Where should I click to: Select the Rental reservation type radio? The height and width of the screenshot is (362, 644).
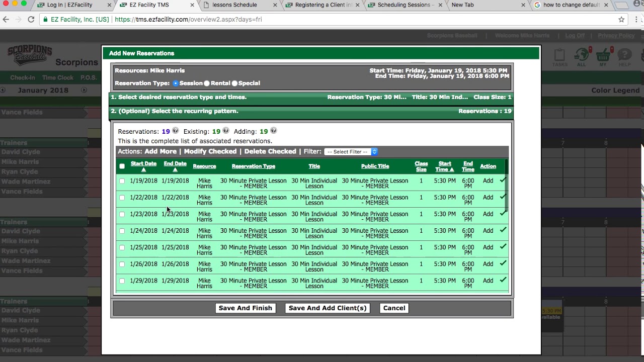pos(207,83)
